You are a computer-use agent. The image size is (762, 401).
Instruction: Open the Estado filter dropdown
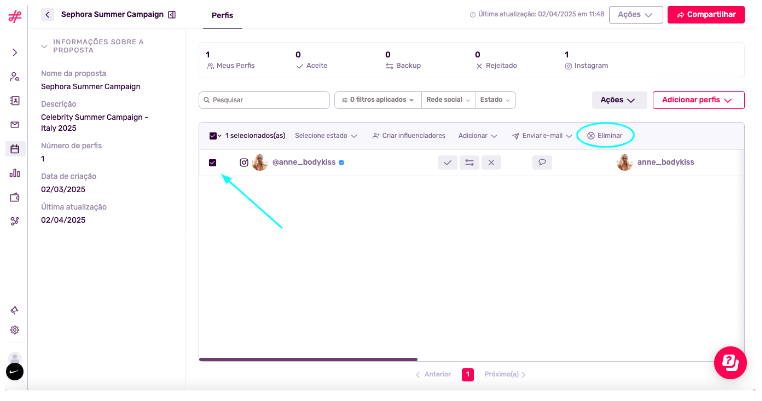click(495, 100)
